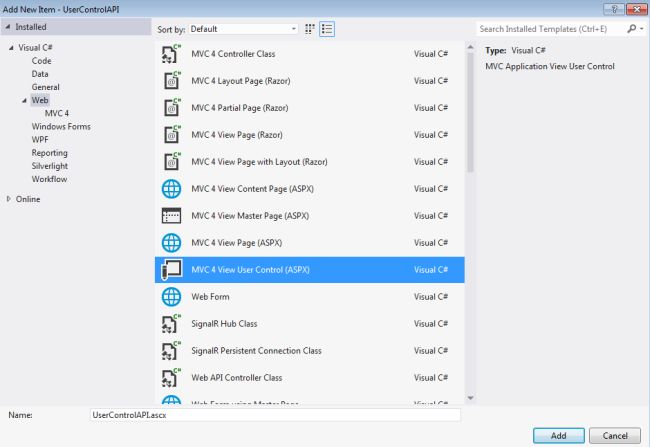Click the MVC 4 Partial Page (Razor) icon

click(x=171, y=108)
